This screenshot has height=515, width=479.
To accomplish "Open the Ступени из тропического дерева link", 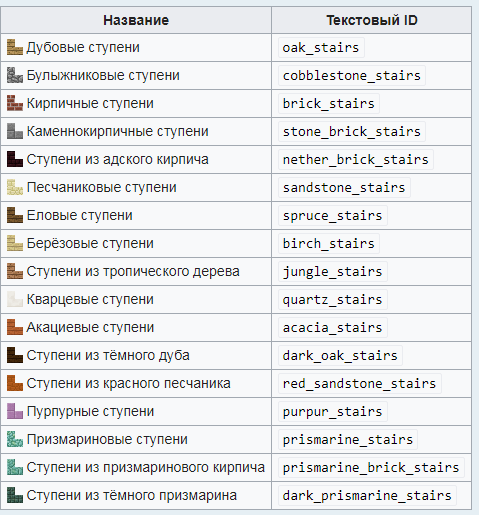I will coord(133,271).
